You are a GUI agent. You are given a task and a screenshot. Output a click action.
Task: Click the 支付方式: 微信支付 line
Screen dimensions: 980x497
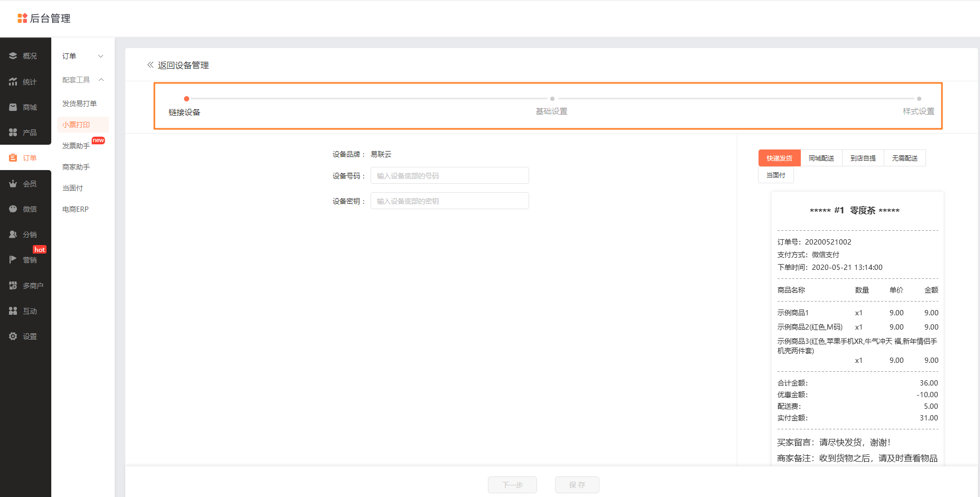[x=808, y=255]
